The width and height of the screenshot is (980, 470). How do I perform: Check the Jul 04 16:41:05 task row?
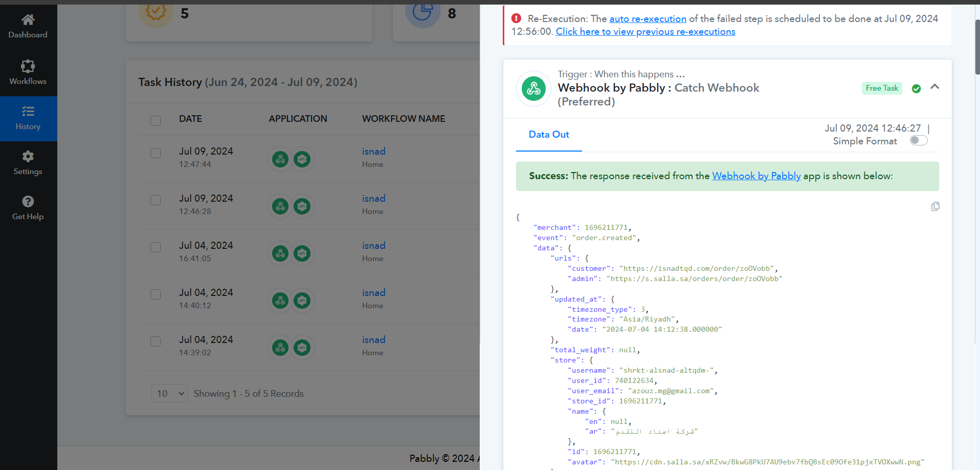point(155,247)
